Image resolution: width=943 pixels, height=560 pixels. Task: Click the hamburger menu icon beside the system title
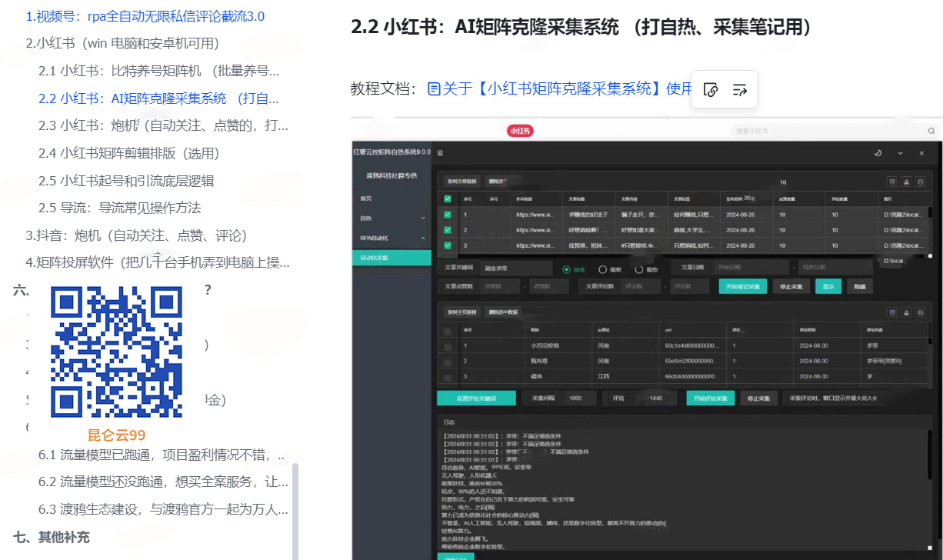click(440, 153)
